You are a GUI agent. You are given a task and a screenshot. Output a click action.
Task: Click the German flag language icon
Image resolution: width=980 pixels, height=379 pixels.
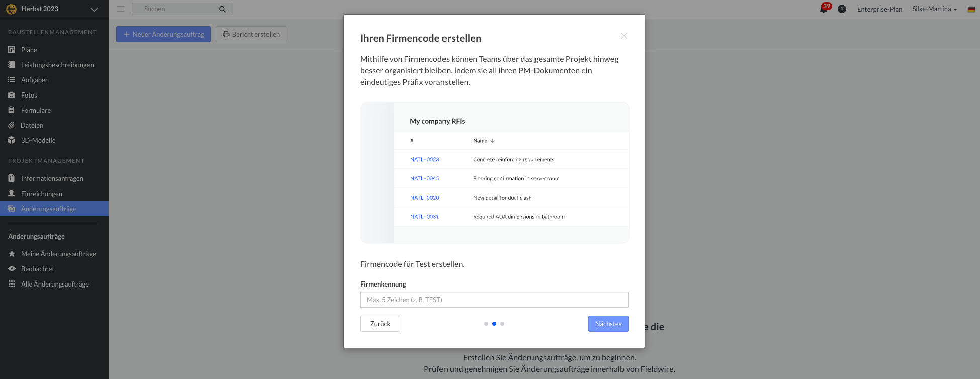click(x=971, y=9)
